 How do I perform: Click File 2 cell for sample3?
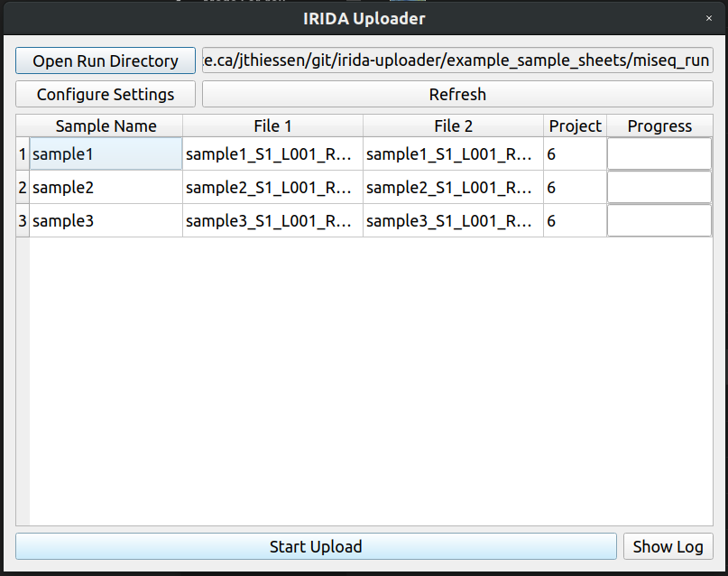pyautogui.click(x=453, y=220)
